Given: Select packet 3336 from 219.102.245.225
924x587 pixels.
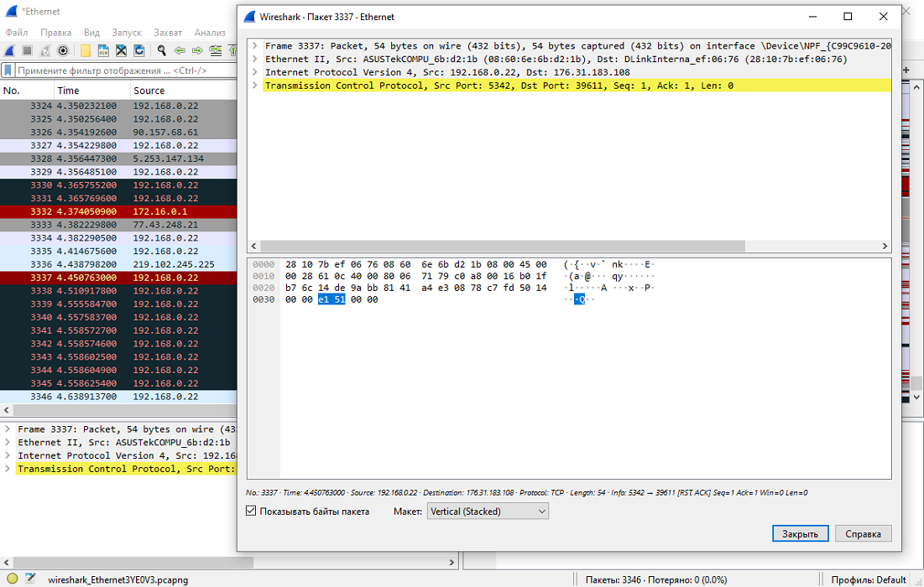Looking at the screenshot, I should point(117,264).
